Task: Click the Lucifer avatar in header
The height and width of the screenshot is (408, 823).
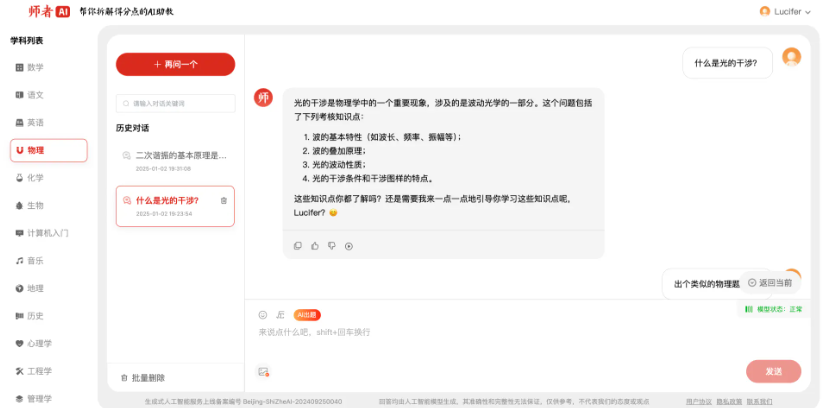Action: click(x=765, y=12)
